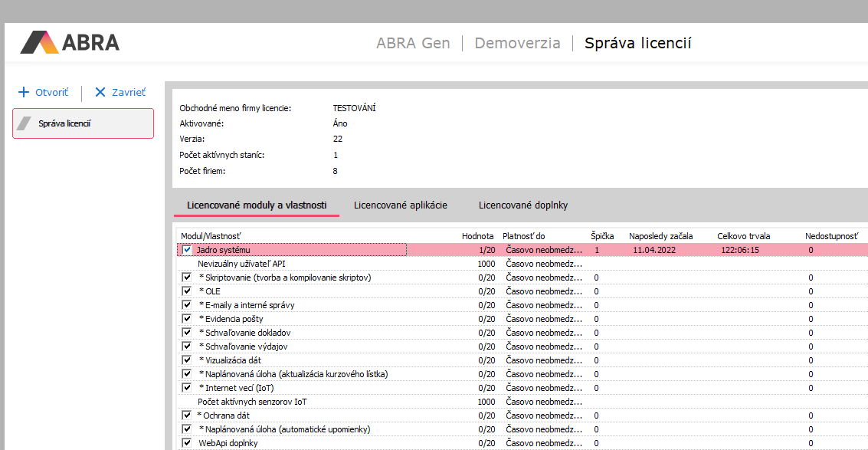Select the Licencované moduly a vlastnosti tab
Viewport: 868px width, 450px height.
click(x=257, y=205)
